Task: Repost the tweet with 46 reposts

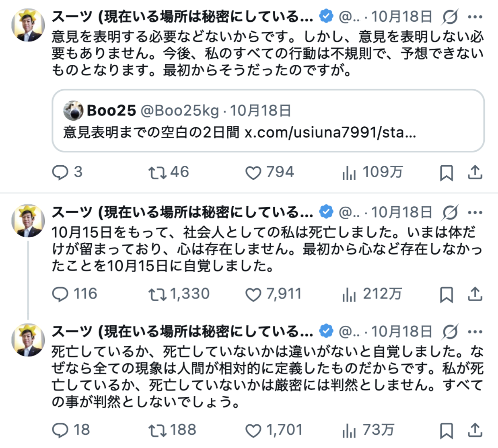Action: coord(157,173)
